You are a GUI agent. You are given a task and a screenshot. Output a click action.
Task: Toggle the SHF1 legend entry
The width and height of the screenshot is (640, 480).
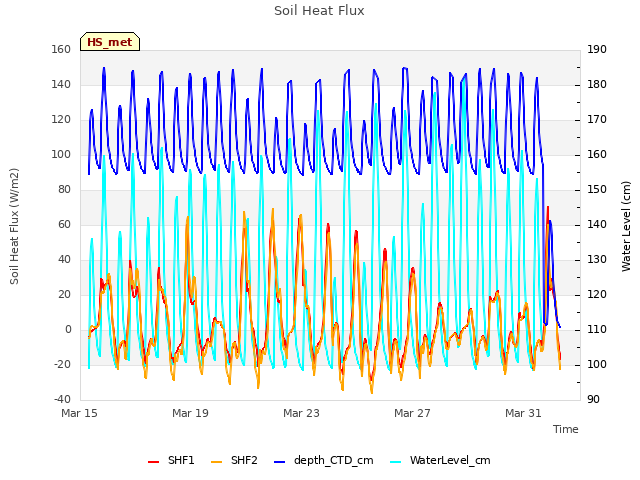(171, 460)
